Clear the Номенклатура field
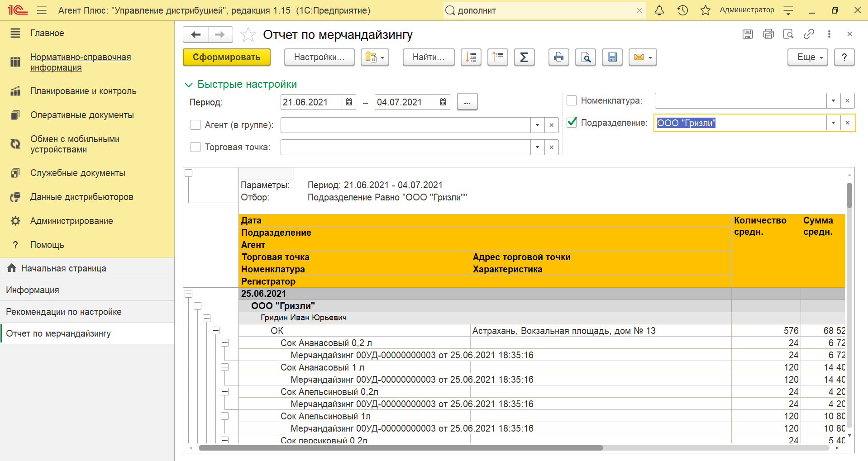The image size is (868, 461). [x=847, y=100]
